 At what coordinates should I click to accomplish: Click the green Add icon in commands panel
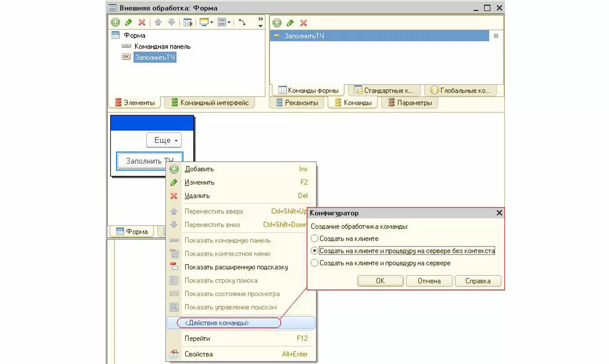tap(277, 23)
